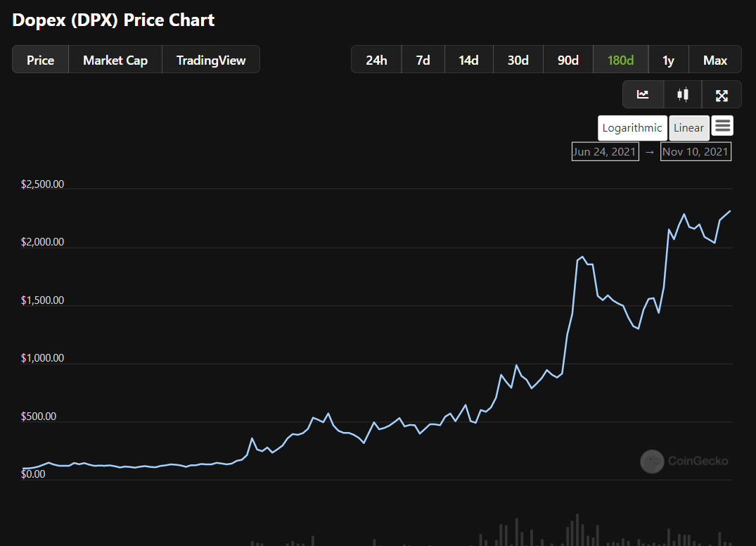Choose the 30d time range

click(518, 60)
